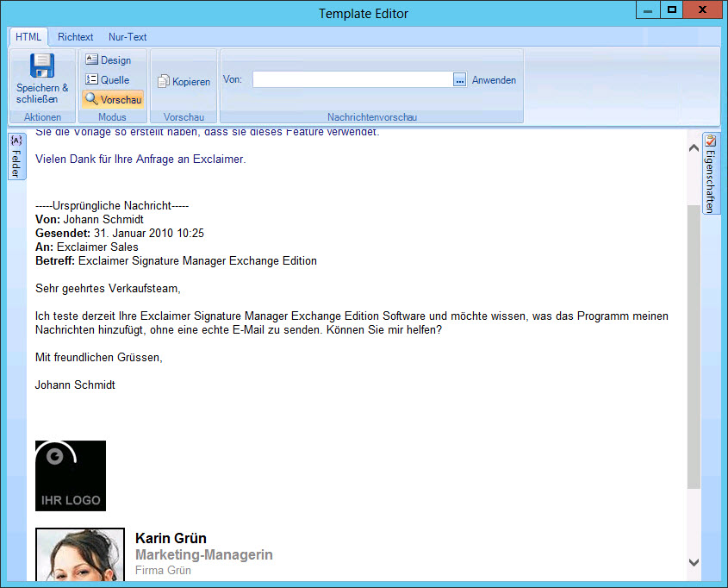728x588 pixels.
Task: Minimize the Template Editor window
Action: [x=648, y=10]
